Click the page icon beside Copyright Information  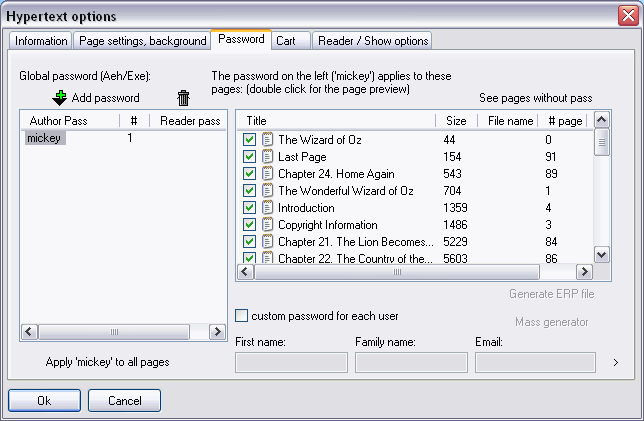[267, 225]
